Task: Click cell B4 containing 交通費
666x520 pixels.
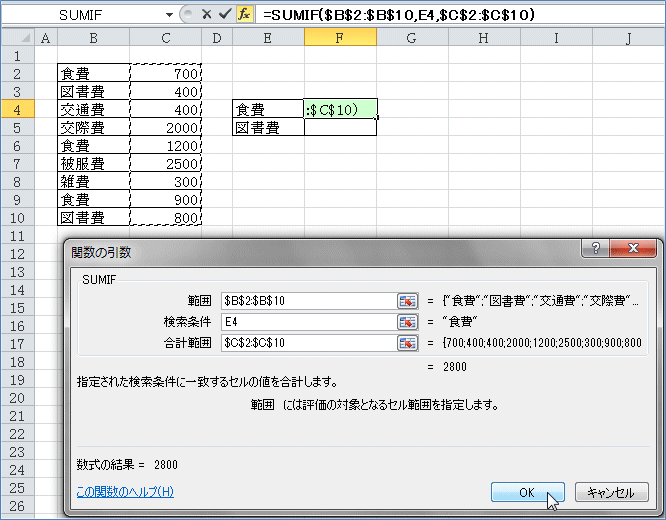Action: point(93,109)
